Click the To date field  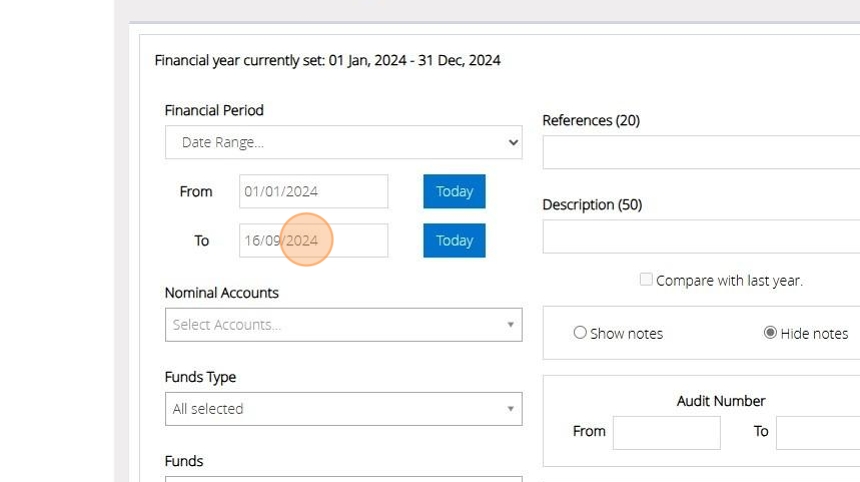(313, 240)
